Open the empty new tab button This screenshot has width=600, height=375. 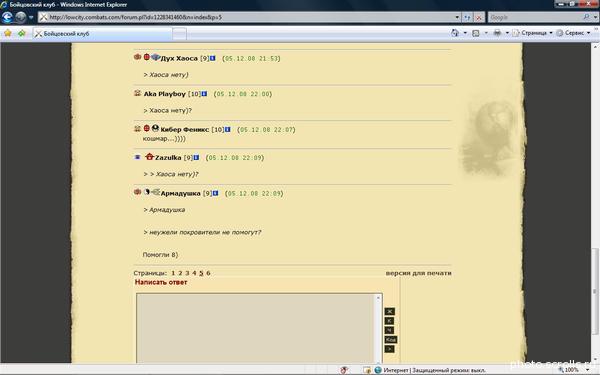pos(179,34)
